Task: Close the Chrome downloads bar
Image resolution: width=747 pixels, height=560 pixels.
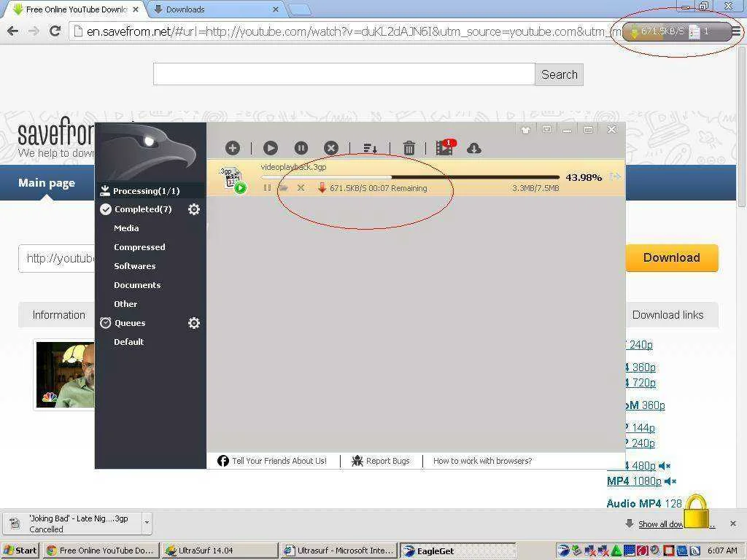Action: pyautogui.click(x=732, y=524)
